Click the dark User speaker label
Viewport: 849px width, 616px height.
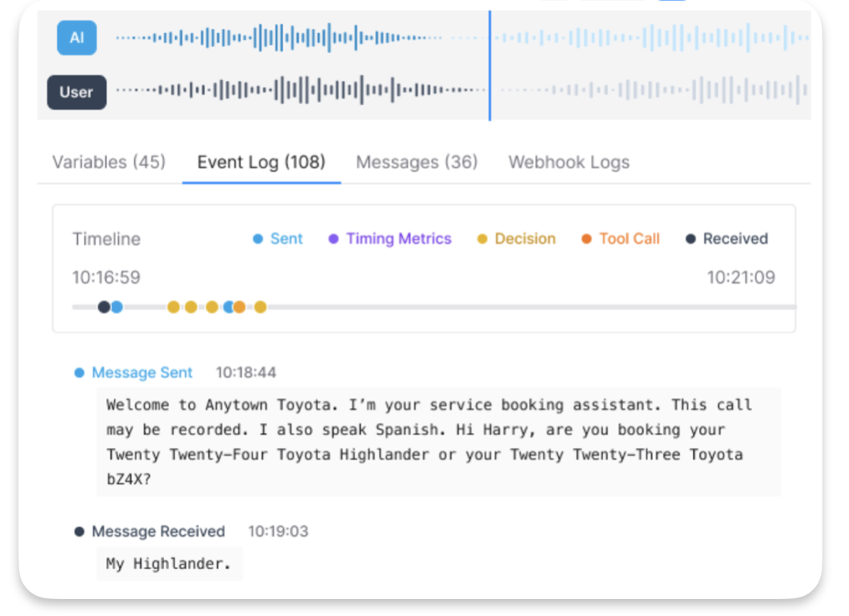[x=76, y=92]
